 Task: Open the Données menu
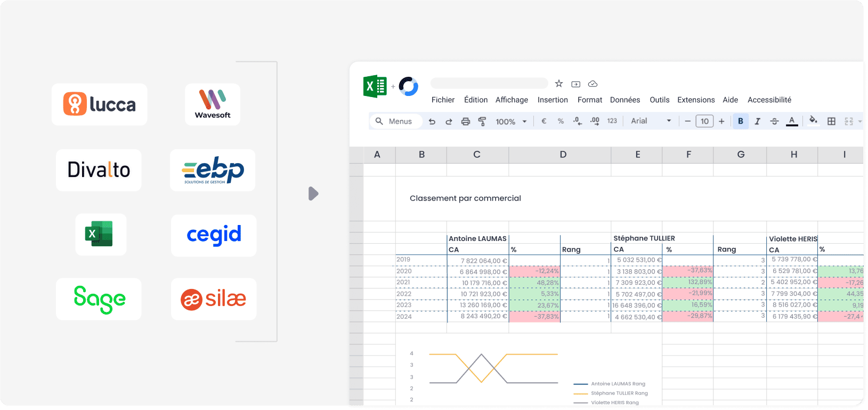pos(625,100)
